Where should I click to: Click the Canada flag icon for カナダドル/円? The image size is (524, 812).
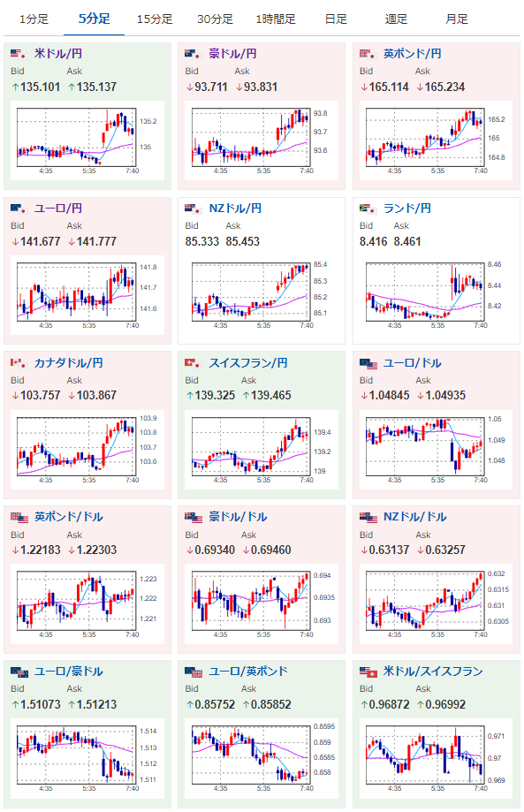coord(19,363)
